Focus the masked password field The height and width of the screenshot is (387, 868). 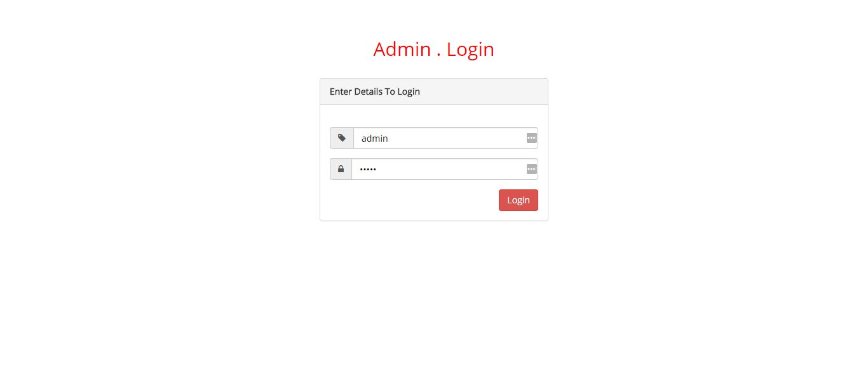(445, 169)
